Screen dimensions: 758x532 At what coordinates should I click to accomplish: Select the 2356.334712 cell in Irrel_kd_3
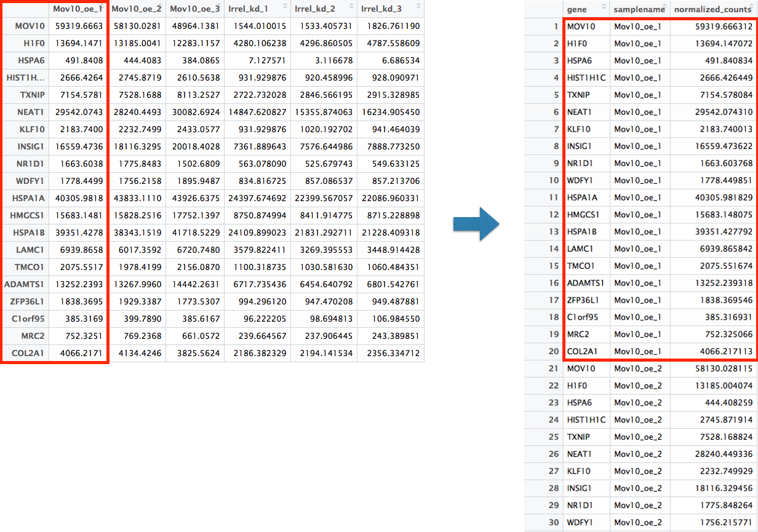pos(391,353)
